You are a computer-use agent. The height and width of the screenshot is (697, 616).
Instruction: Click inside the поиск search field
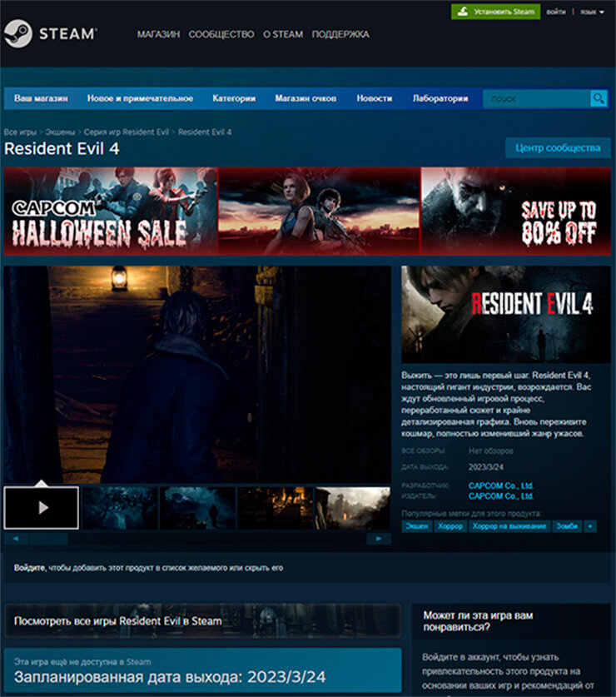pyautogui.click(x=536, y=99)
